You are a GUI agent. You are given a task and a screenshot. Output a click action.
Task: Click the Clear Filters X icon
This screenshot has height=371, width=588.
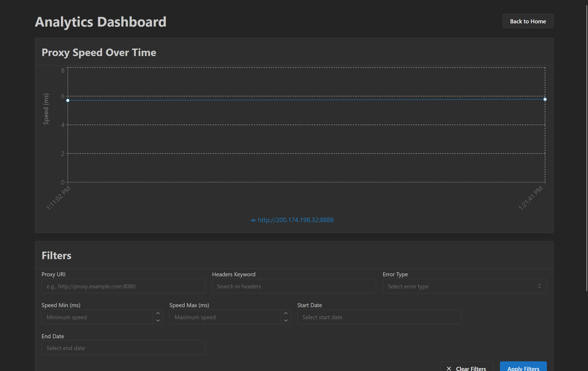(x=449, y=368)
